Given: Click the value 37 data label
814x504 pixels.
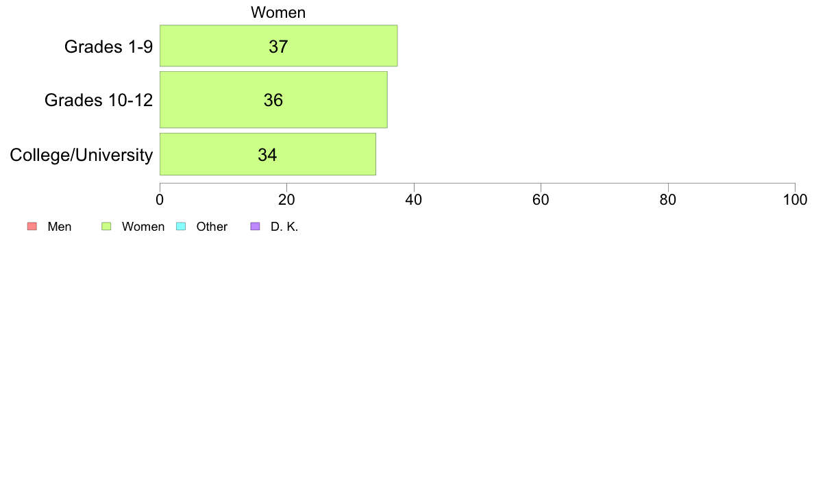Looking at the screenshot, I should pyautogui.click(x=278, y=47).
